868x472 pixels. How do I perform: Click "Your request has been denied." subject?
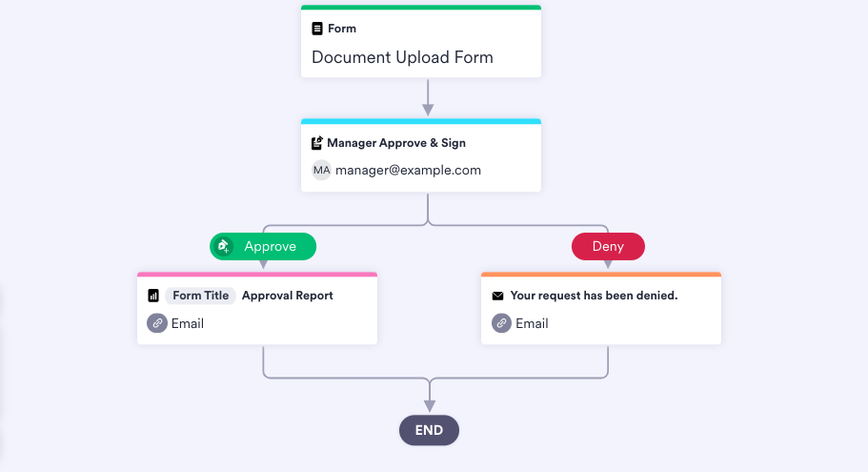tap(594, 296)
